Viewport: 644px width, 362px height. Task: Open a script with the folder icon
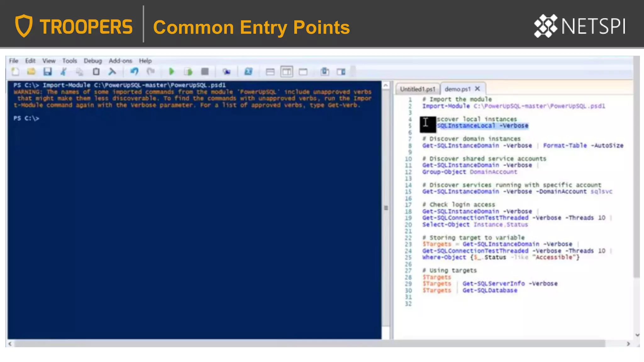point(31,72)
